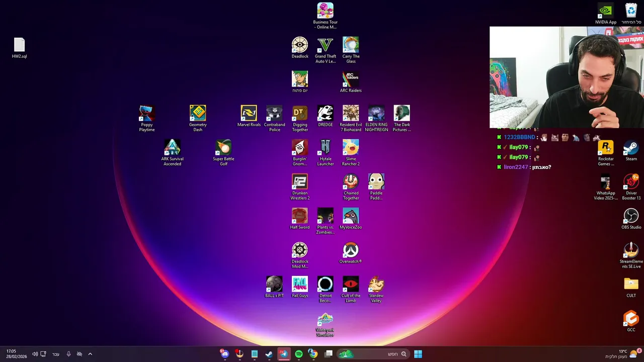Open Detroit Become Human shortcut

click(325, 289)
